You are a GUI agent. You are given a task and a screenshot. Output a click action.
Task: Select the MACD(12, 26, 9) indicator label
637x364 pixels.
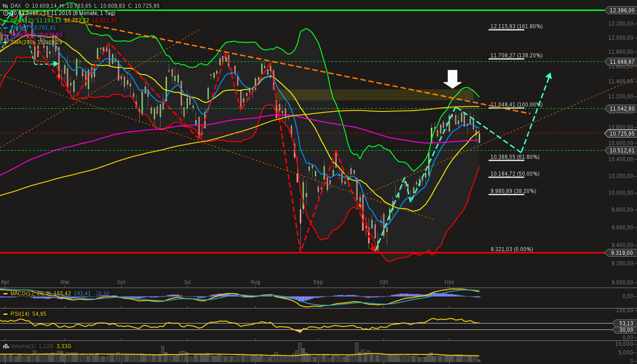click(30, 293)
